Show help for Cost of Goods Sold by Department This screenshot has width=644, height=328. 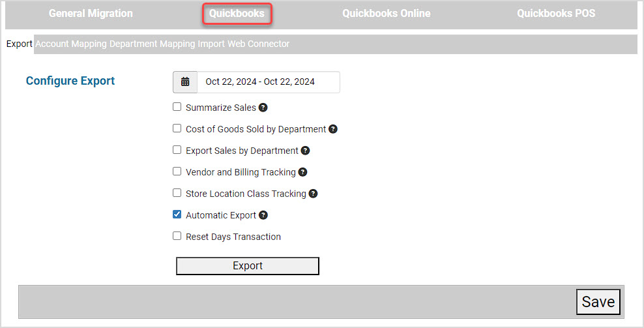click(x=333, y=129)
